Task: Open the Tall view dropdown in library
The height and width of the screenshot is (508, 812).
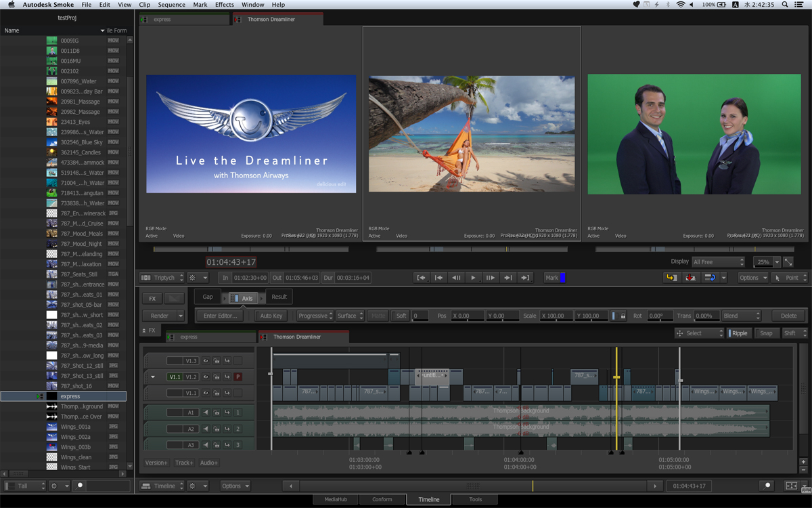Action: (25, 486)
